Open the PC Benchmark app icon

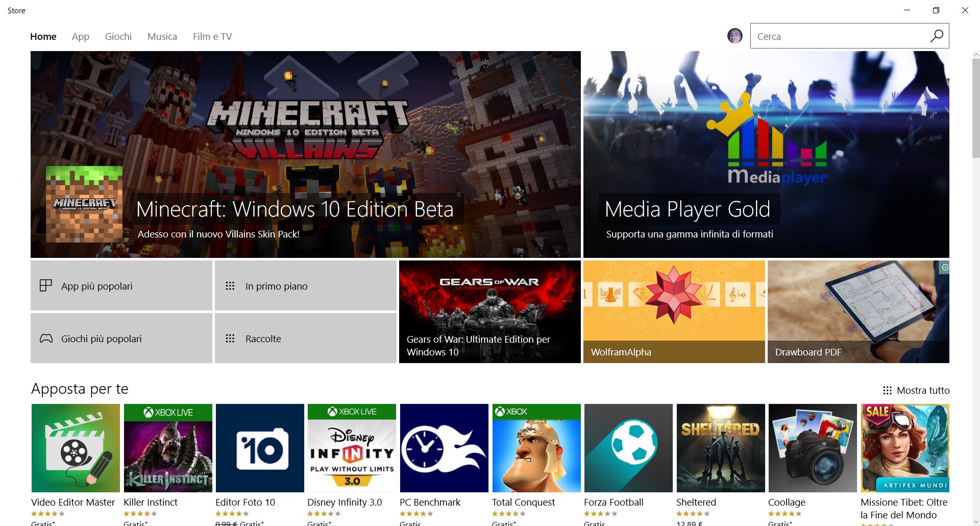(444, 448)
